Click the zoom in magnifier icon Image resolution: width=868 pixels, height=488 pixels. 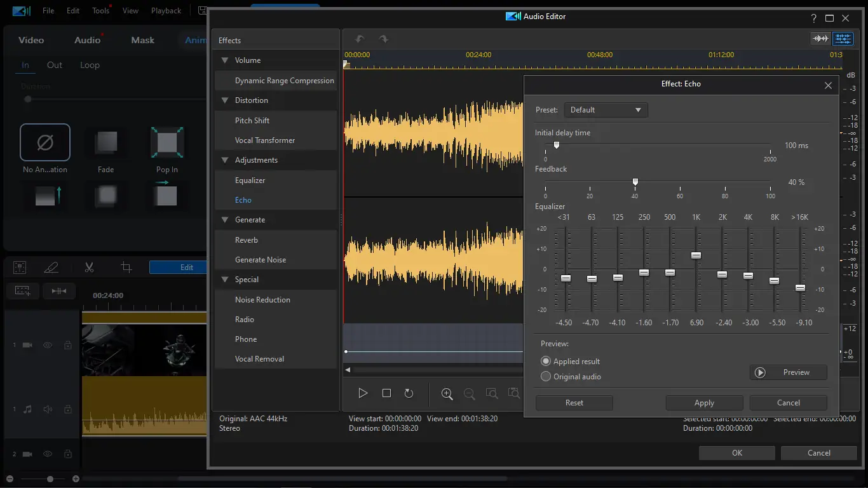coord(447,394)
